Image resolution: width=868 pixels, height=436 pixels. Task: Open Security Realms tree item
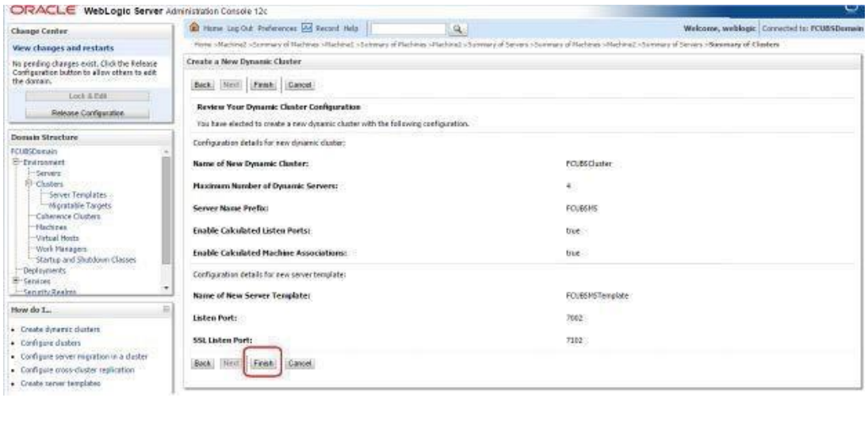49,292
